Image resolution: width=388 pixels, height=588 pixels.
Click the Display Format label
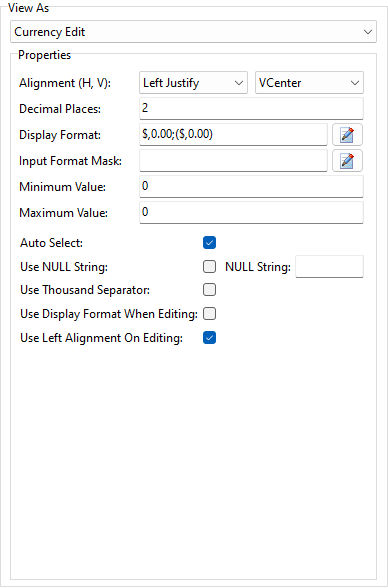60,135
